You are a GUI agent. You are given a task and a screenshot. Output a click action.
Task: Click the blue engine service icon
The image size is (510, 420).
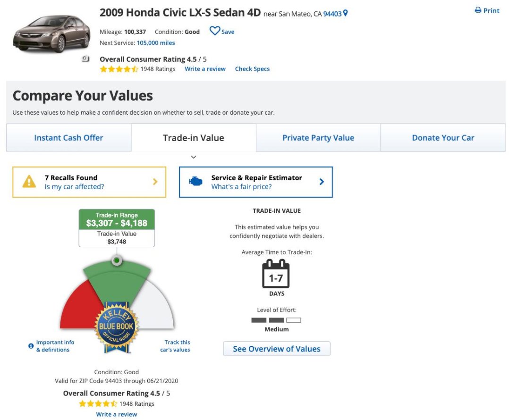[195, 182]
